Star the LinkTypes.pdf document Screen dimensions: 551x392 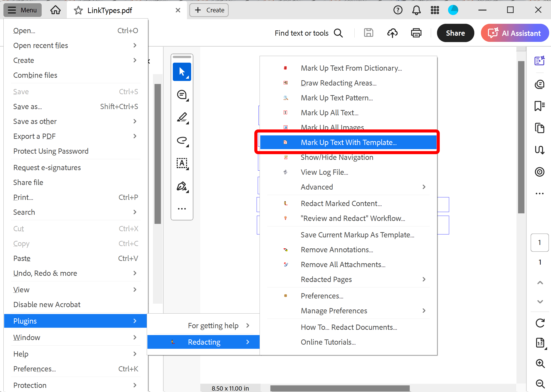78,10
